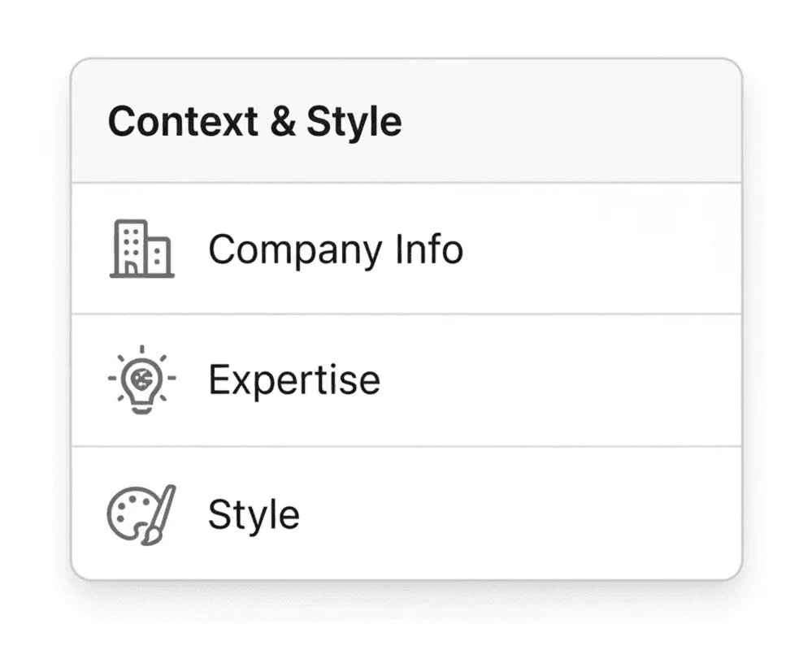Click the Context & Style panel header area

406,120
